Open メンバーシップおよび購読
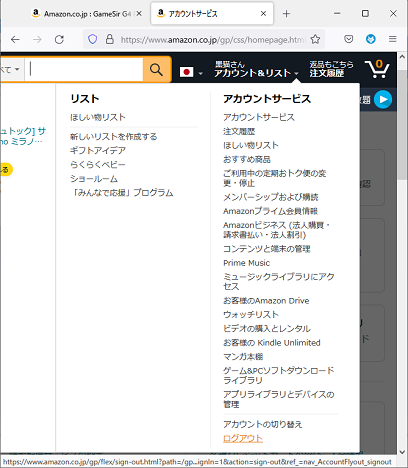 [271, 197]
